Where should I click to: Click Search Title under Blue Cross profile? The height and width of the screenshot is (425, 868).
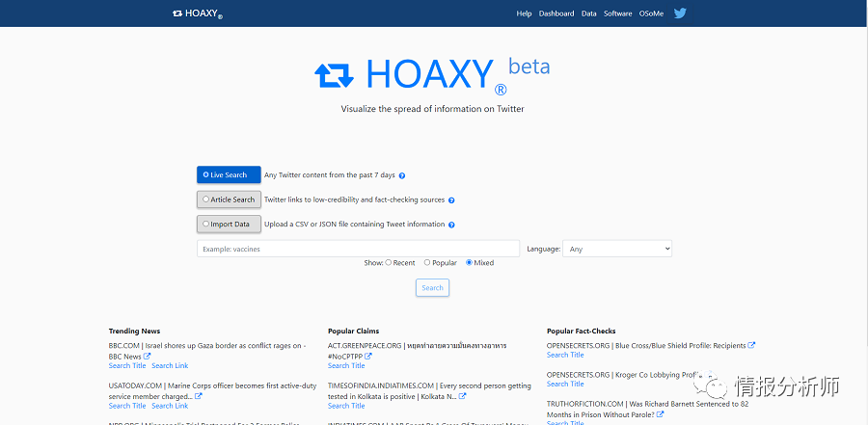point(565,355)
